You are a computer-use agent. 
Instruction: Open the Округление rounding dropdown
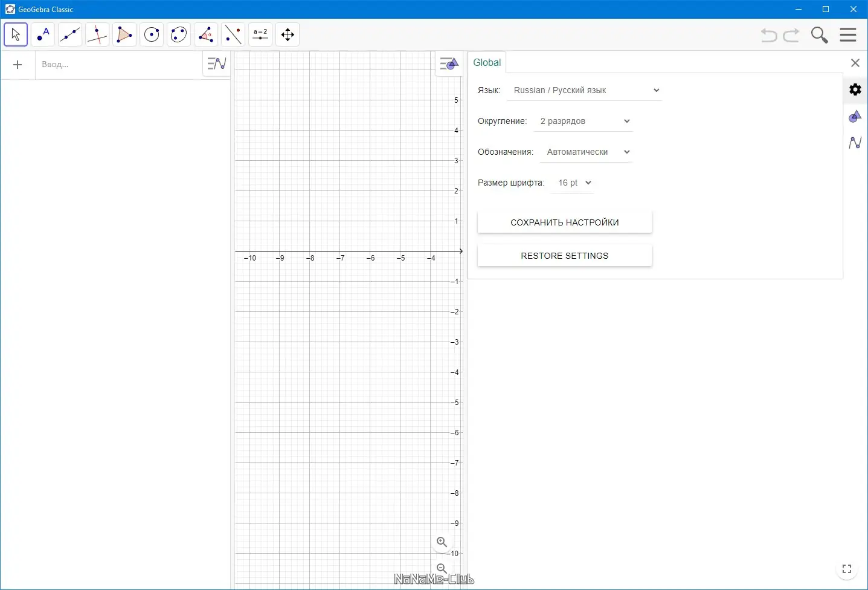[583, 122]
